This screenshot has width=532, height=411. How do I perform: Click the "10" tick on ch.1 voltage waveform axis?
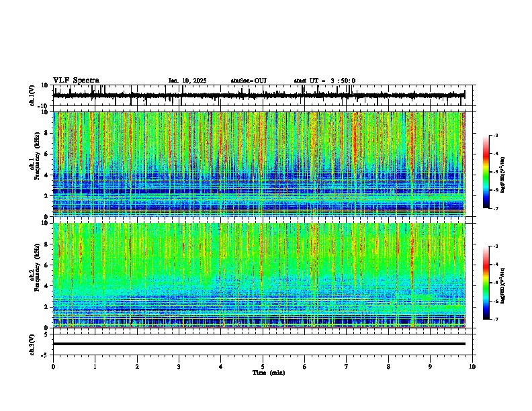(45, 85)
